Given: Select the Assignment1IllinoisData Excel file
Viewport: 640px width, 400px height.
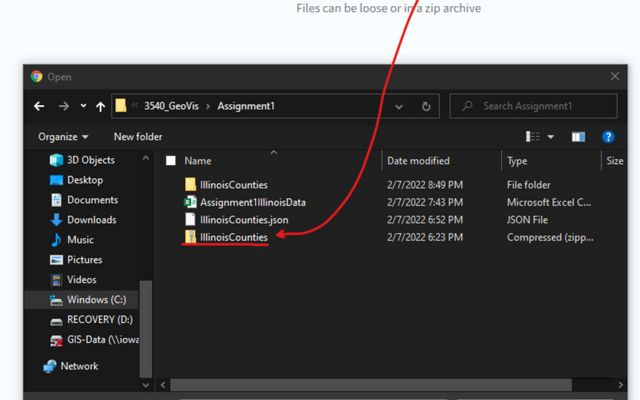Looking at the screenshot, I should pos(252,202).
